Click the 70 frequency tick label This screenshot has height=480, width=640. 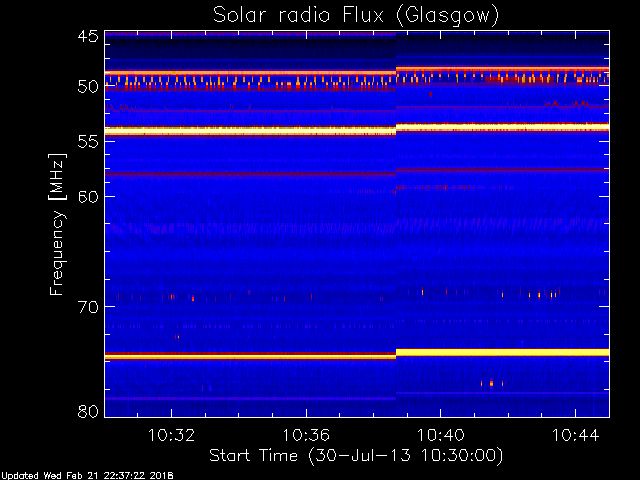click(x=88, y=307)
